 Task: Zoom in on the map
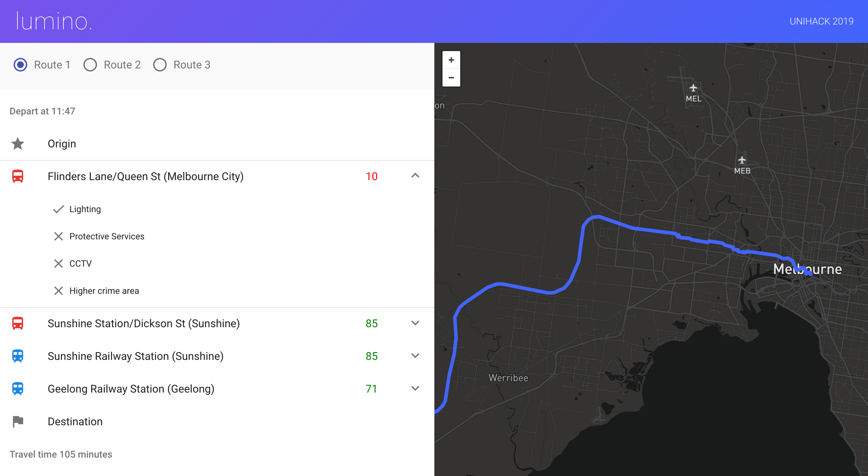[x=451, y=60]
